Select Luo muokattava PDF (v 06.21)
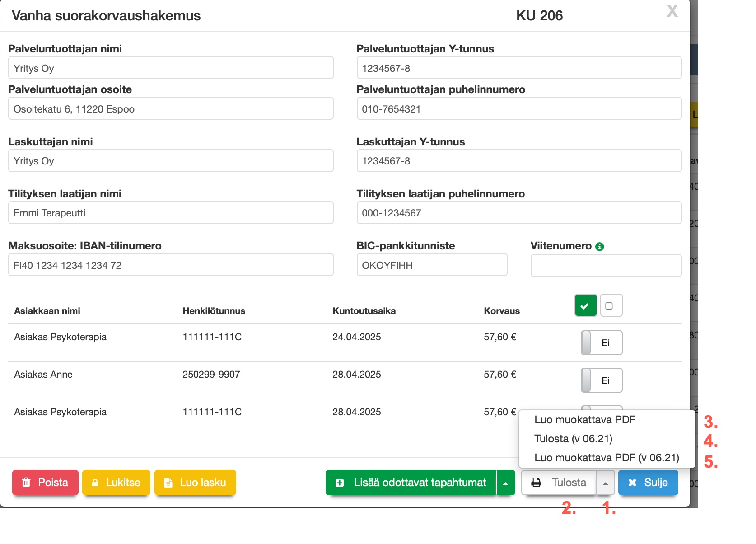Screen dimensions: 756x544 pyautogui.click(x=606, y=458)
